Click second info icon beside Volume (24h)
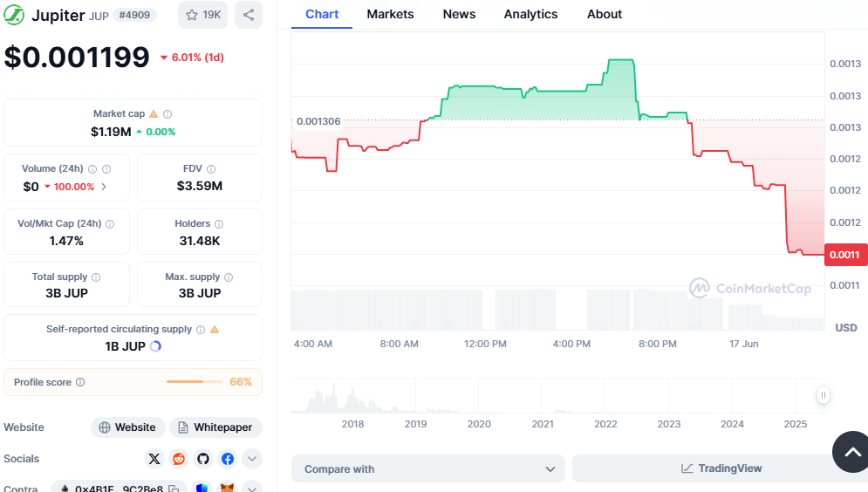Screen dimensions: 868x492 [106, 168]
